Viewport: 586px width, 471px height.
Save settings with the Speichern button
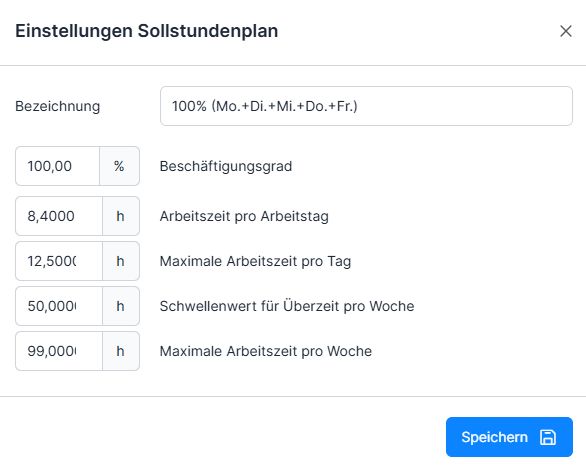[509, 437]
